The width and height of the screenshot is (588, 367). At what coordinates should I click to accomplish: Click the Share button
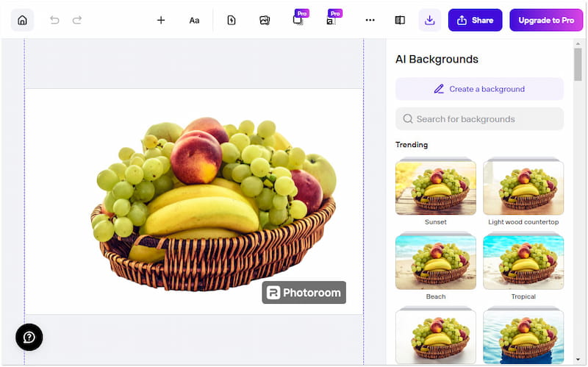tap(475, 20)
